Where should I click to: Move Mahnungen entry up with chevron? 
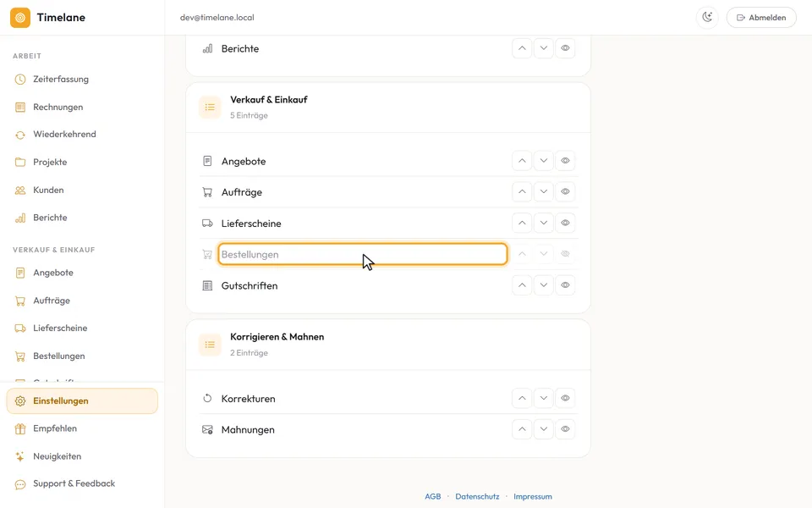522,429
